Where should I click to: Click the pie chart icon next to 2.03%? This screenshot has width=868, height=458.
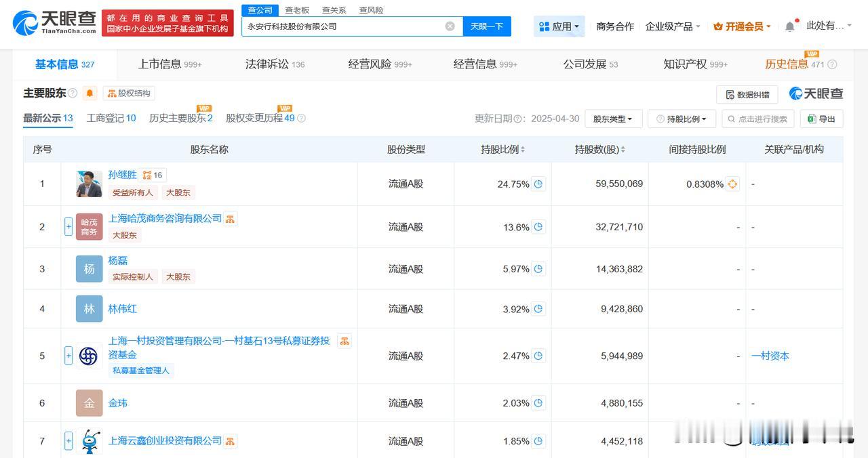538,403
